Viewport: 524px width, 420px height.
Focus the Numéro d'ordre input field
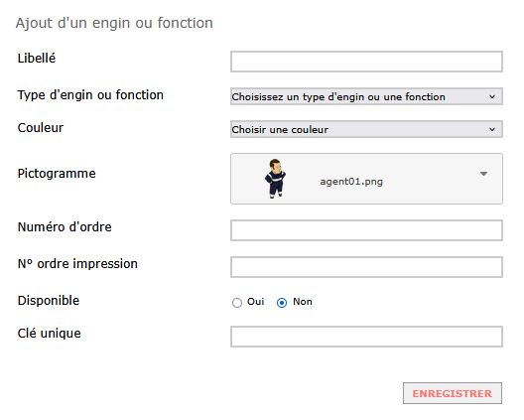366,230
